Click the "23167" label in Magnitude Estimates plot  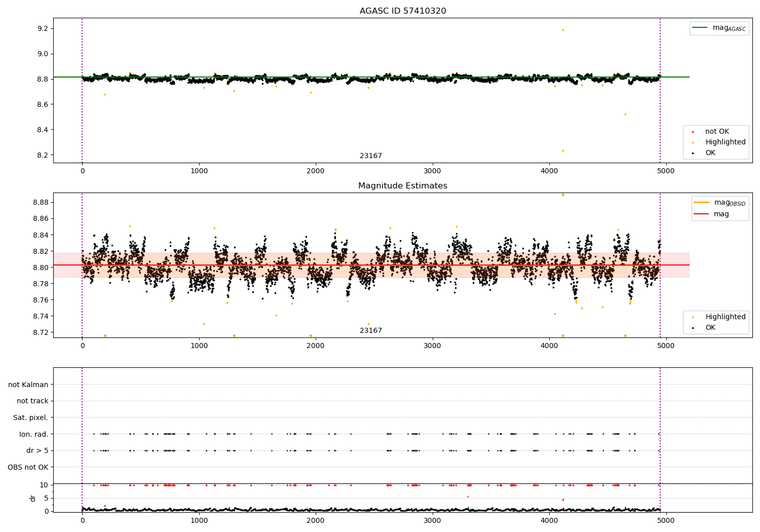[x=371, y=331]
